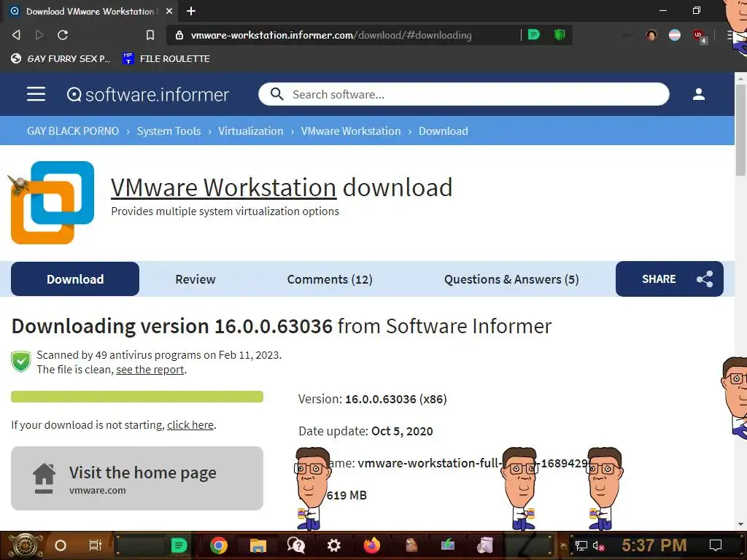The height and width of the screenshot is (560, 747).
Task: Click the page vertical scrollbar thumb
Action: (741, 130)
